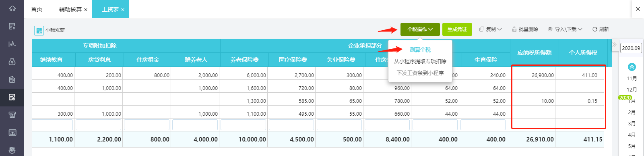Viewport: 644px width, 156px height.
Task: Switch to the 工资表 tab
Action: pos(110,9)
